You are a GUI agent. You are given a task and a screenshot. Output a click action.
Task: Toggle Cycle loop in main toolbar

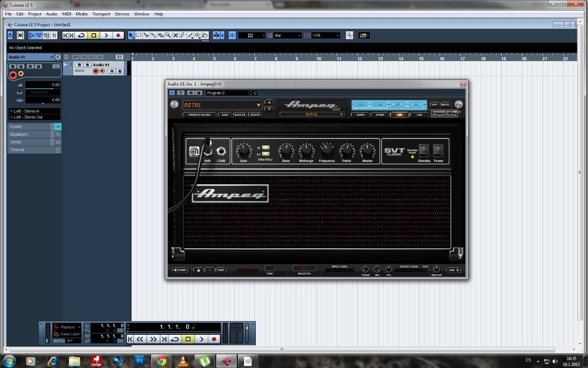[81, 35]
